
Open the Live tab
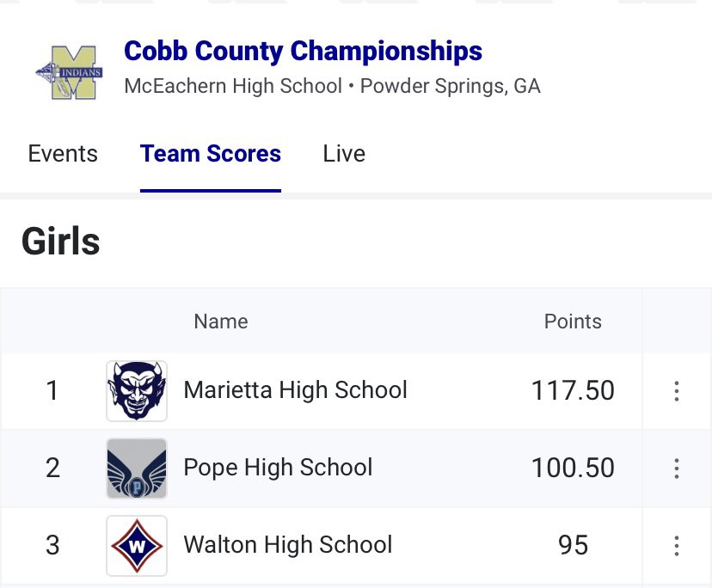(x=344, y=154)
